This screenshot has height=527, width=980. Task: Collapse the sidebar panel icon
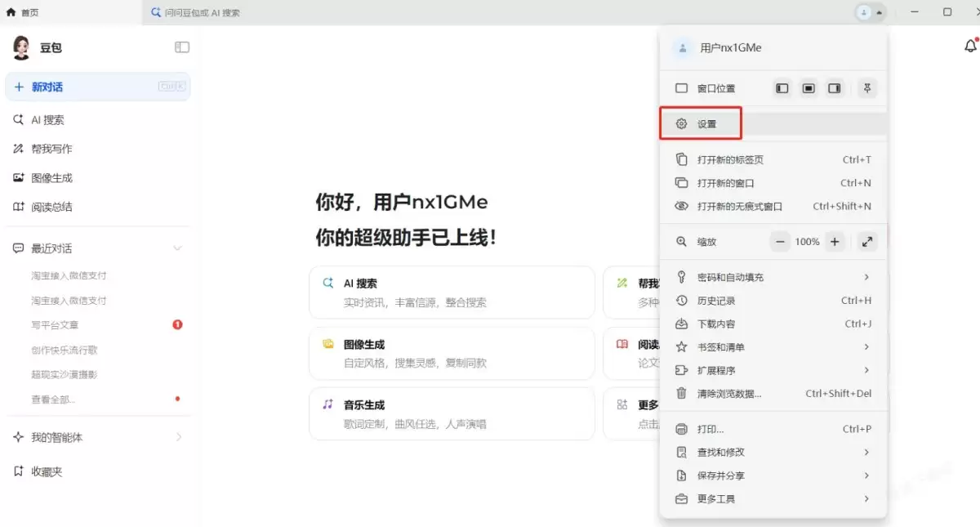pyautogui.click(x=182, y=47)
